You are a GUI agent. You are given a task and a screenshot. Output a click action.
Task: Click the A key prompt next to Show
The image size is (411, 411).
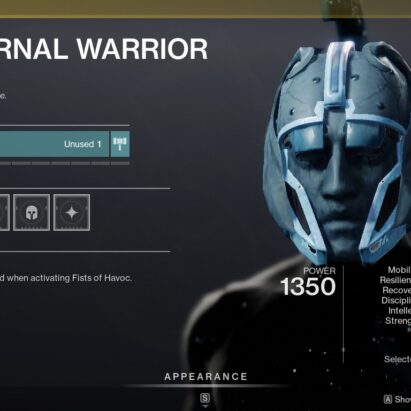click(388, 399)
